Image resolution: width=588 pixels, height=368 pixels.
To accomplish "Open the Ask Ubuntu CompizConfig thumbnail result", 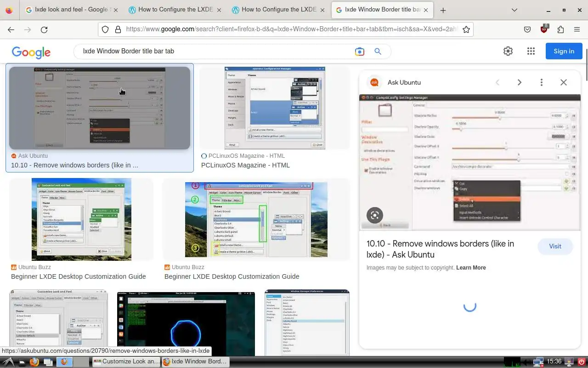I will point(100,108).
